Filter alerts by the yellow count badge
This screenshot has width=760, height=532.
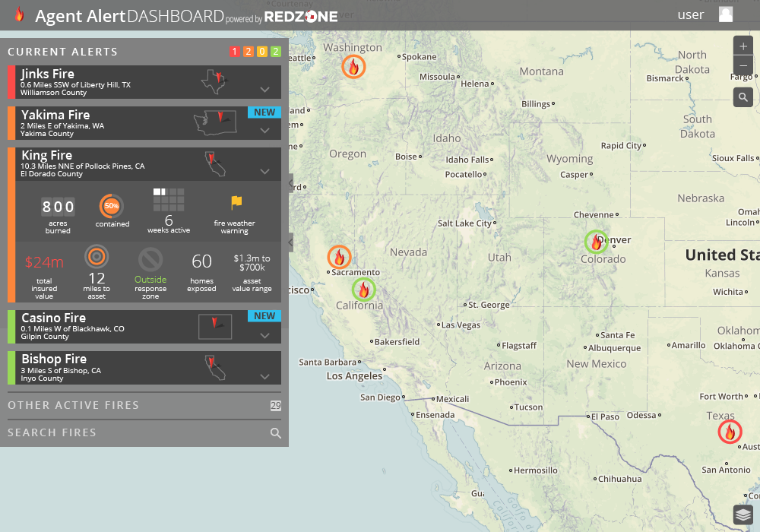coord(261,52)
